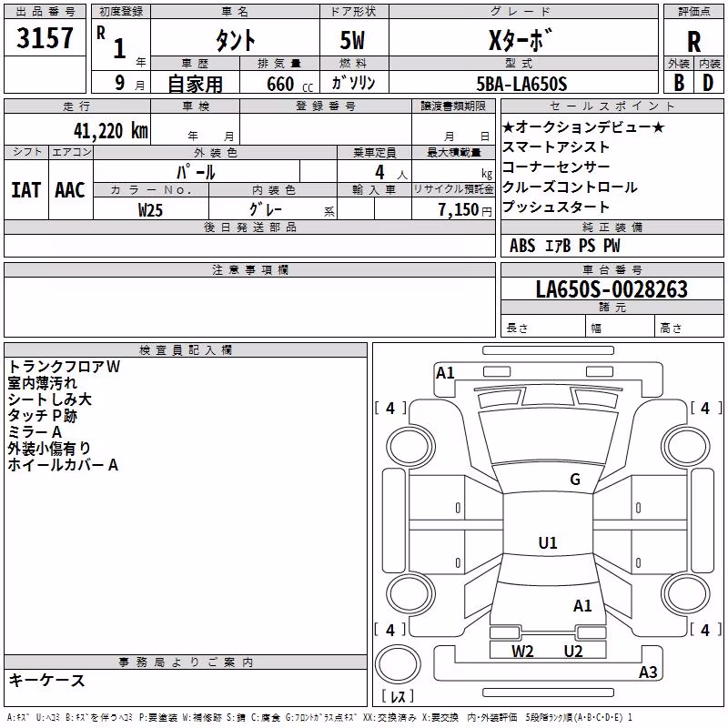Viewport: 728px width, 728px height.
Task: Select the exterior color パール
Action: pos(196,172)
